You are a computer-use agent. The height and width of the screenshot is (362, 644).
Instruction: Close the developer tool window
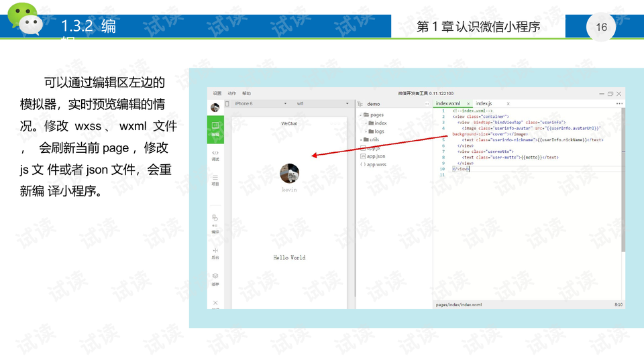tap(619, 94)
